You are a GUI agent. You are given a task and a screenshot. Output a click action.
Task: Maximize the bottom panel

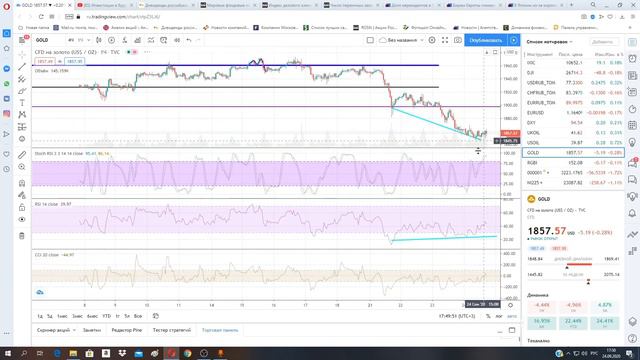[x=512, y=330]
